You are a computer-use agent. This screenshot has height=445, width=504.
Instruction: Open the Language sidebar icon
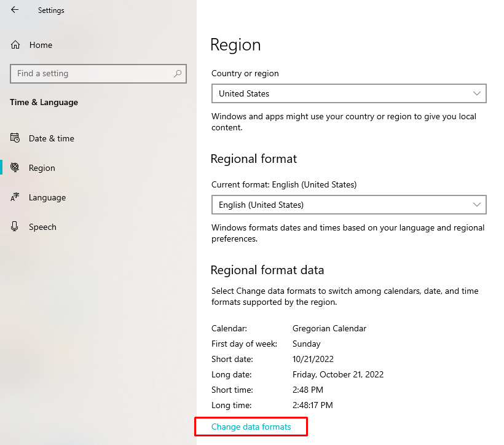coord(15,197)
